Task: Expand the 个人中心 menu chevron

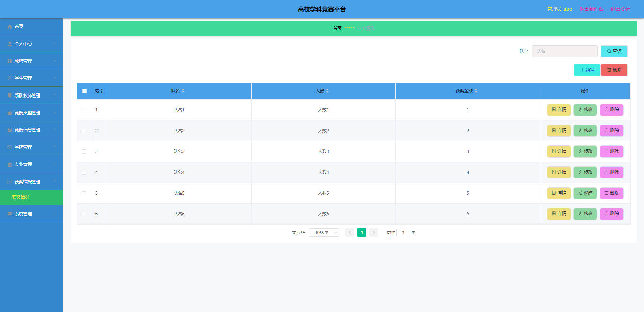Action: 55,43
